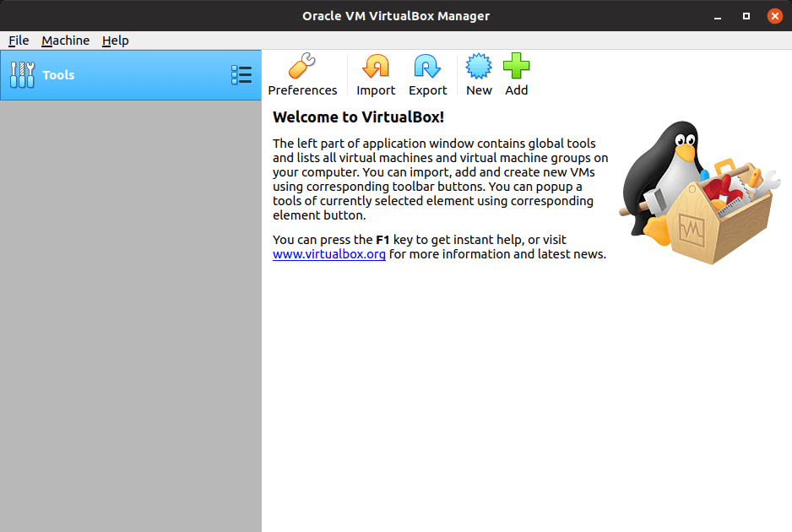This screenshot has height=532, width=792.
Task: Open the Machine menu
Action: (x=66, y=41)
